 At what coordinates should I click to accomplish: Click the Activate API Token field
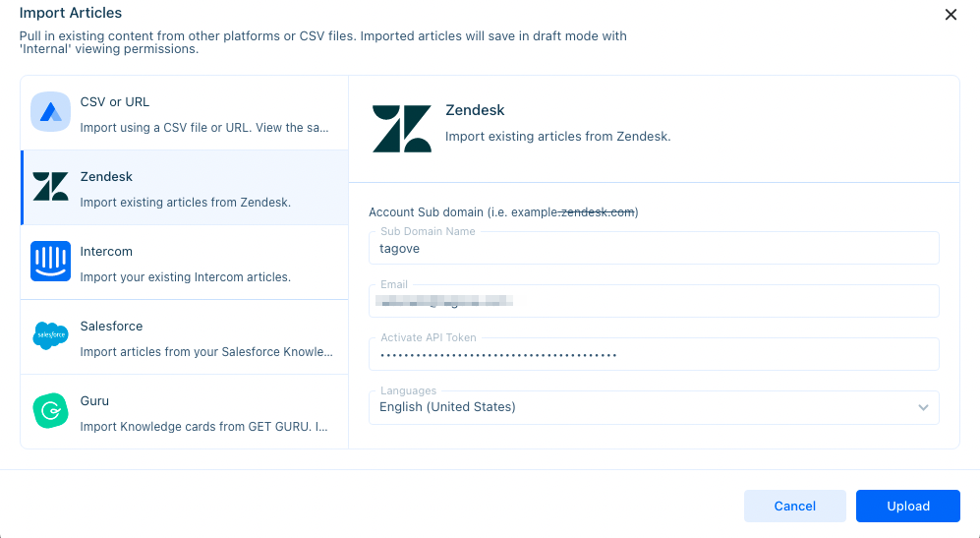pos(654,354)
